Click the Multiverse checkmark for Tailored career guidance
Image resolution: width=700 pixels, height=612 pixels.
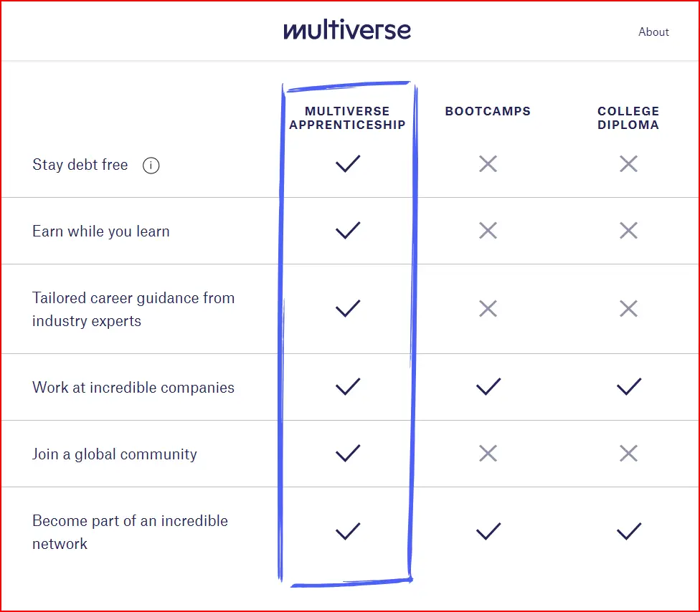348,308
